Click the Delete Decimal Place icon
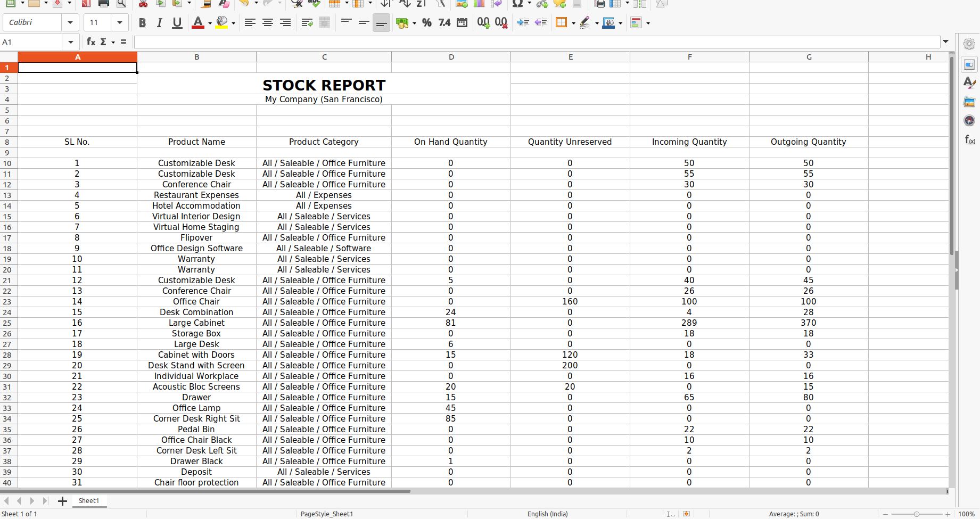 tap(501, 22)
